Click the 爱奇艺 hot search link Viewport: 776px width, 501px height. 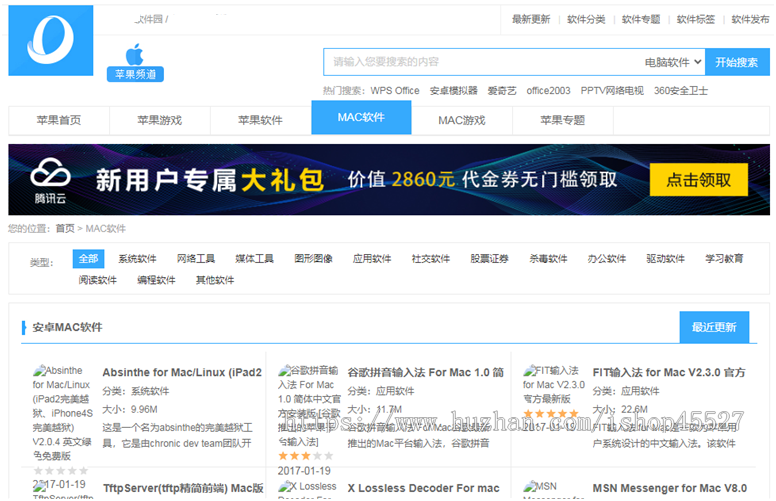[502, 91]
